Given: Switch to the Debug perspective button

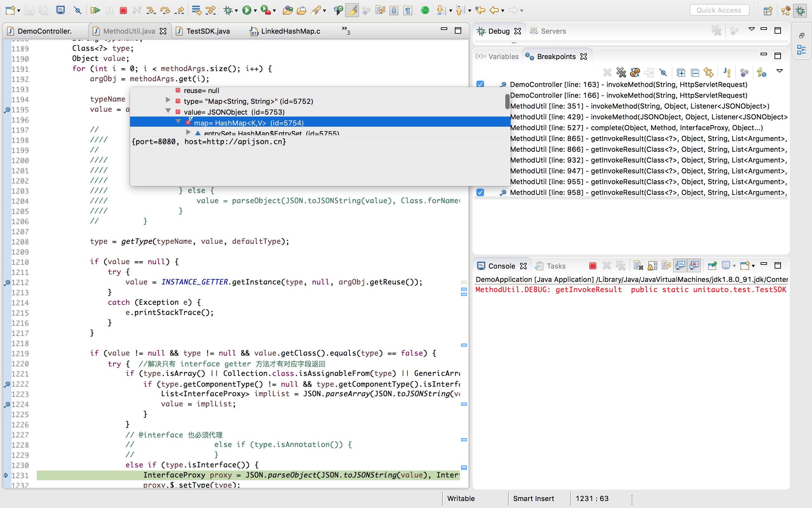Looking at the screenshot, I should [800, 11].
